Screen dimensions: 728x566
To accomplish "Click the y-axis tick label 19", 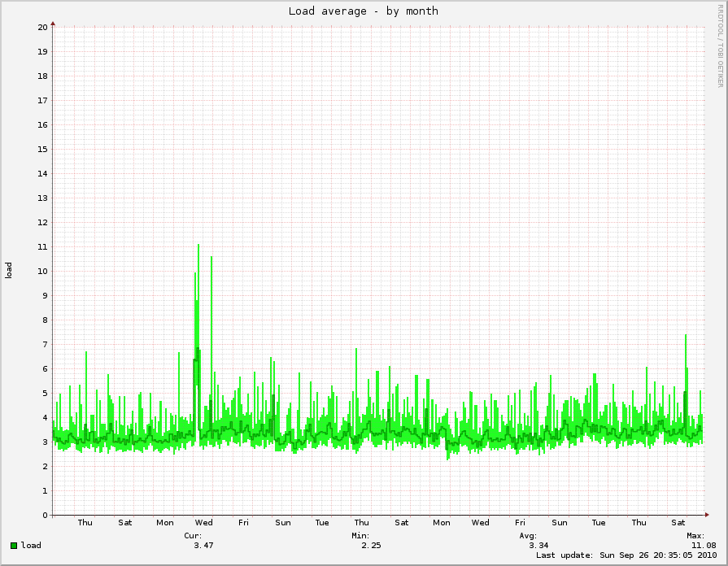I will (x=43, y=51).
